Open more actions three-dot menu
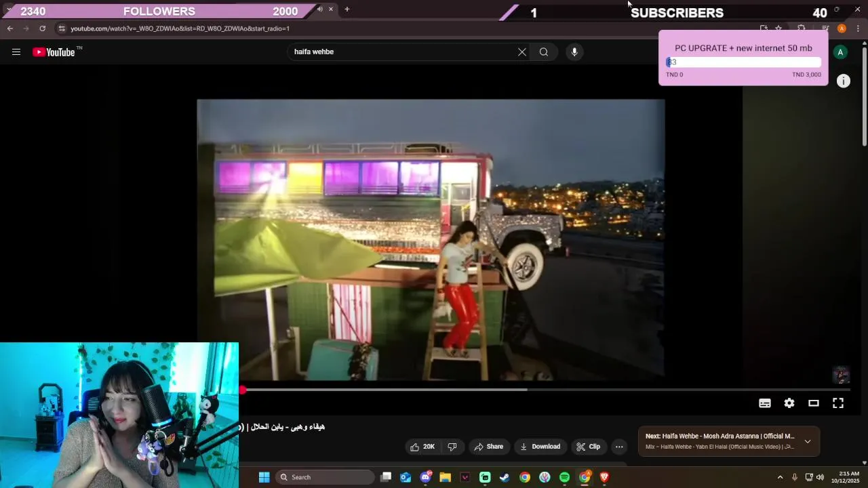 coord(619,447)
